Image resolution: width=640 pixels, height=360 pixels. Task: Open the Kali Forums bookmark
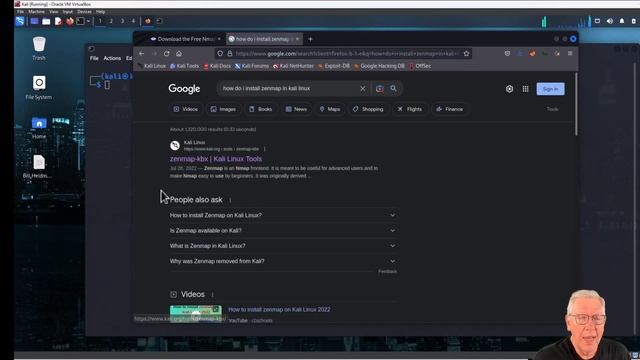tap(252, 66)
